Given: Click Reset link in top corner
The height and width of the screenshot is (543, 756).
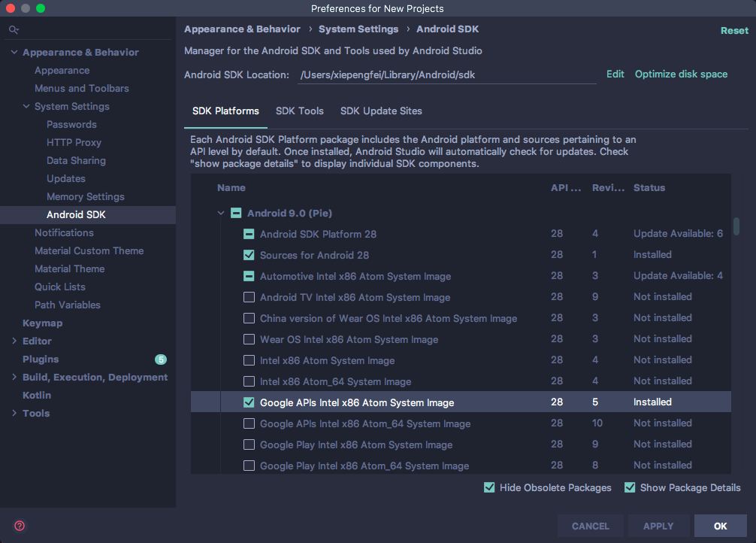Looking at the screenshot, I should 734,30.
